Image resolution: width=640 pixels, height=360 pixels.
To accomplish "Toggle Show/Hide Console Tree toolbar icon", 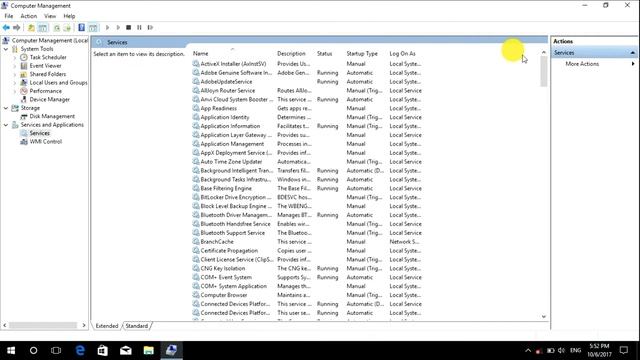I will click(x=42, y=28).
